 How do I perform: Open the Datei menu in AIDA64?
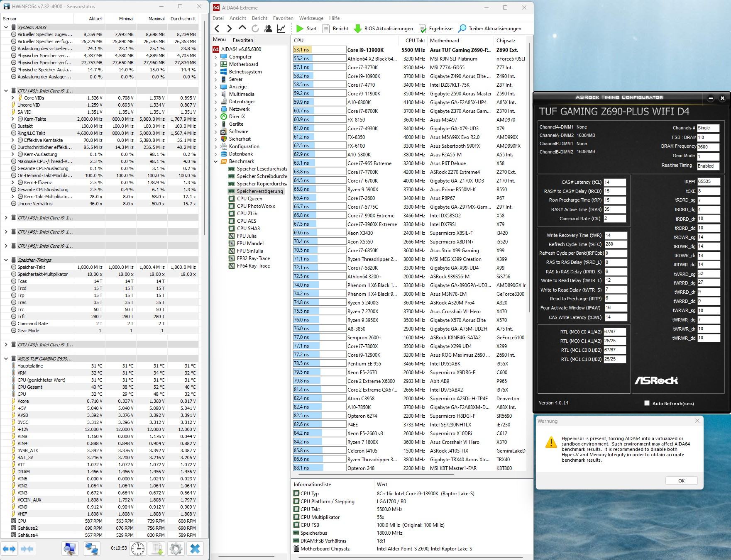218,18
